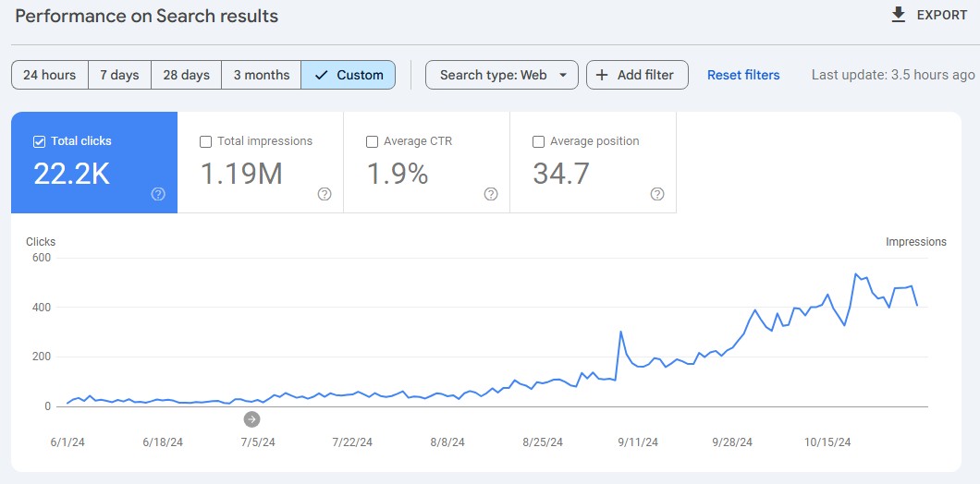Open help icon on Total clicks card
The width and height of the screenshot is (980, 484).
point(158,194)
